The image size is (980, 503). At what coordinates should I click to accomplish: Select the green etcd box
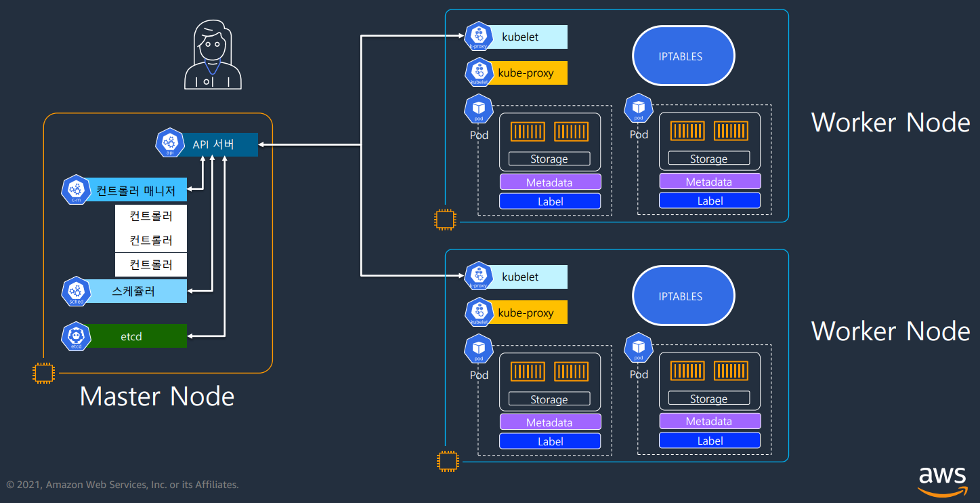133,336
